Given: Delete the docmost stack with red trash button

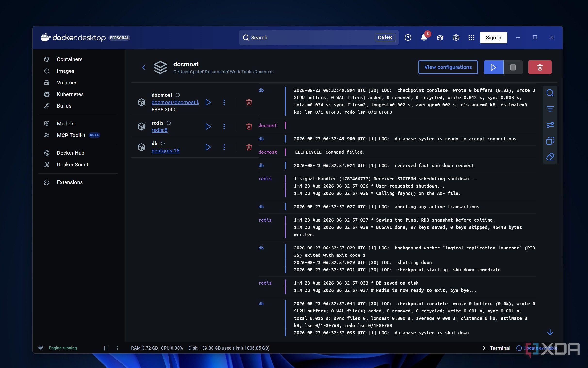Looking at the screenshot, I should click(540, 67).
